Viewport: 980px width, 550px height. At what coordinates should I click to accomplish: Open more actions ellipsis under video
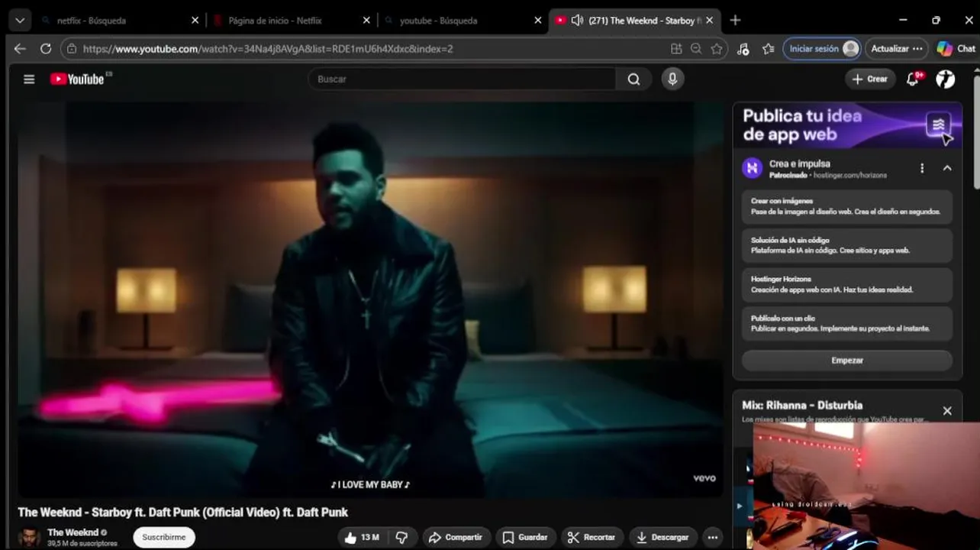[712, 537]
